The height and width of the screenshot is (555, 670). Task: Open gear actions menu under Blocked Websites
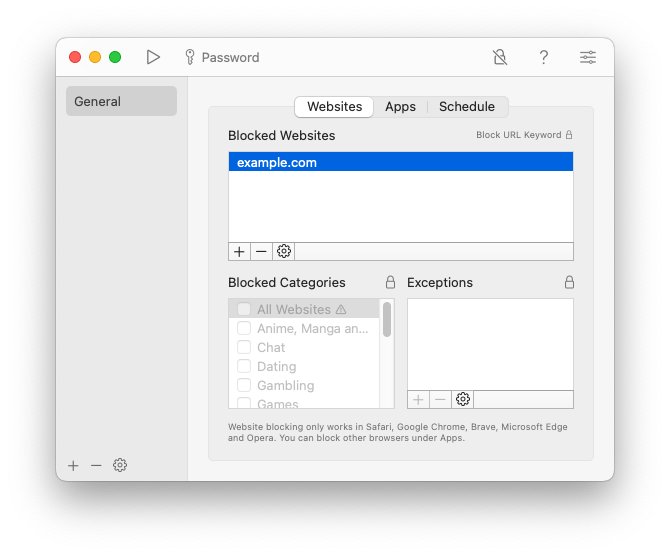(284, 251)
